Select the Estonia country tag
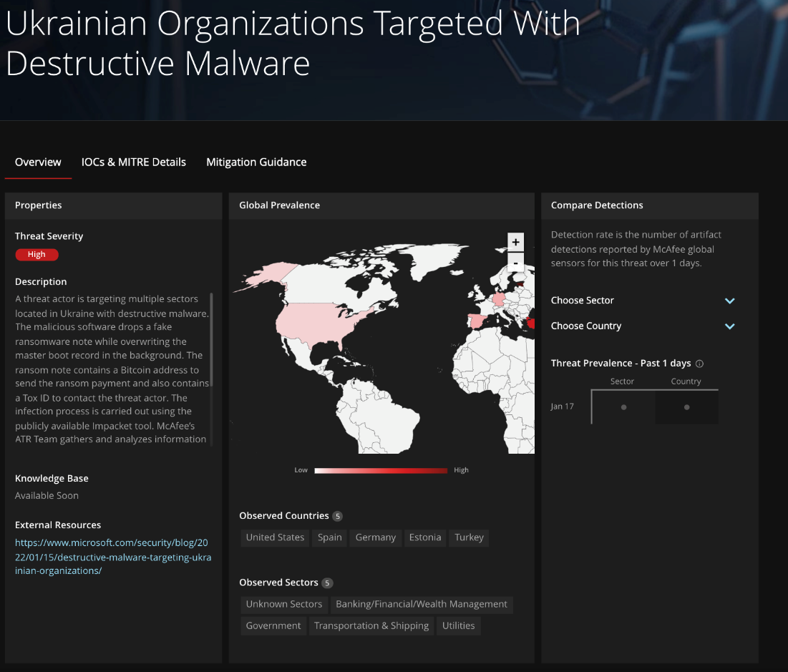The height and width of the screenshot is (672, 788). point(424,537)
